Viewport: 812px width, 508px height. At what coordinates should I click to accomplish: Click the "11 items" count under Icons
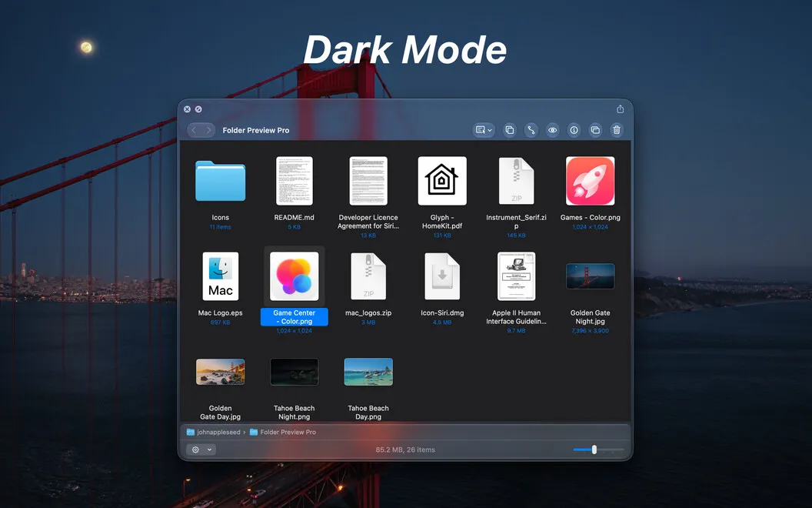point(220,227)
